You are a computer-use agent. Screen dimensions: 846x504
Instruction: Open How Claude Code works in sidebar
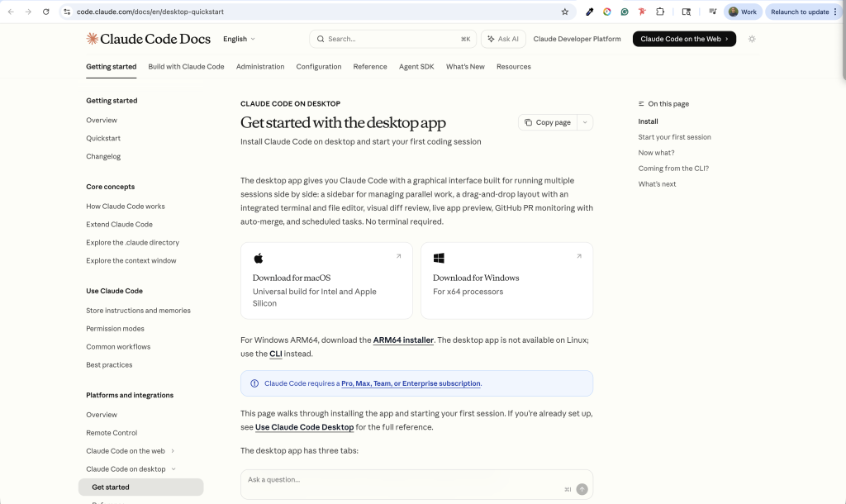(126, 207)
